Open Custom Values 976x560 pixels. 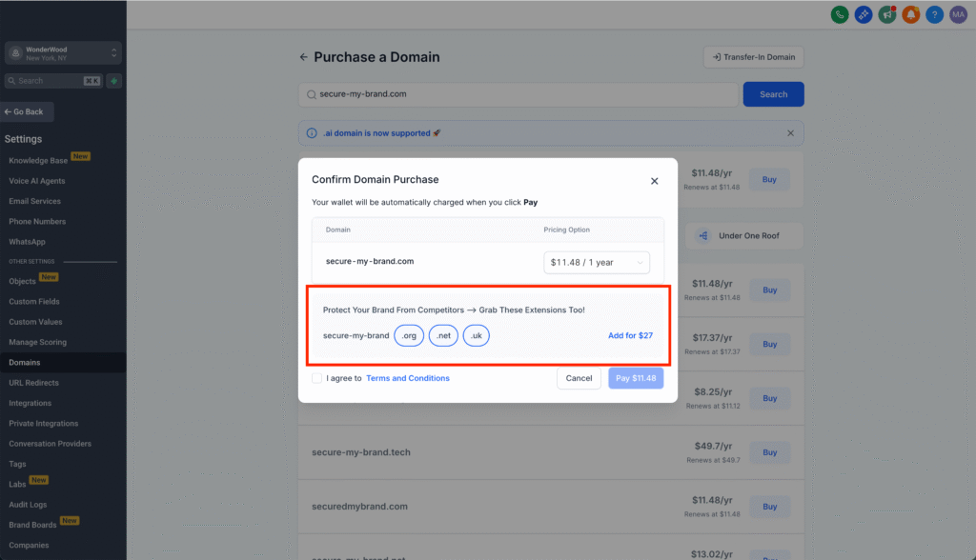point(35,322)
